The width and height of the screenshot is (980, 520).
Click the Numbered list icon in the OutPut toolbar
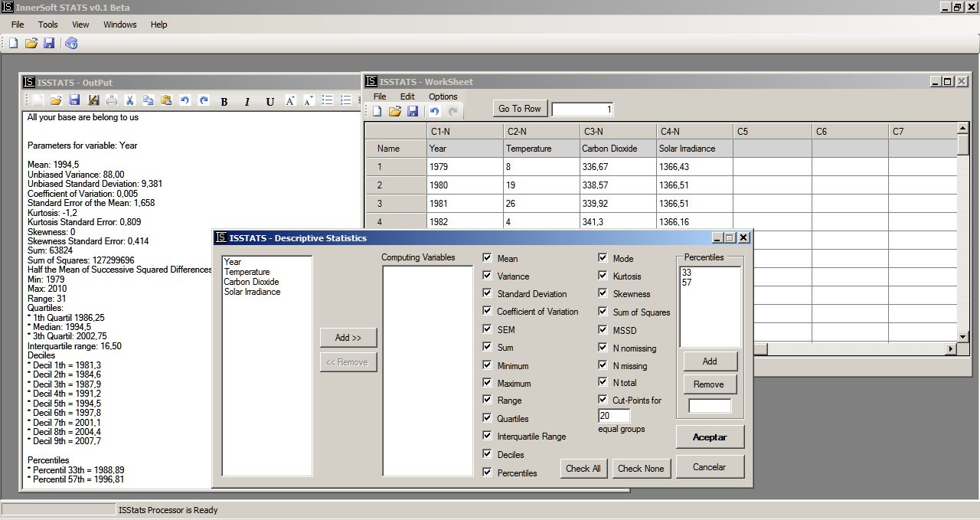345,100
